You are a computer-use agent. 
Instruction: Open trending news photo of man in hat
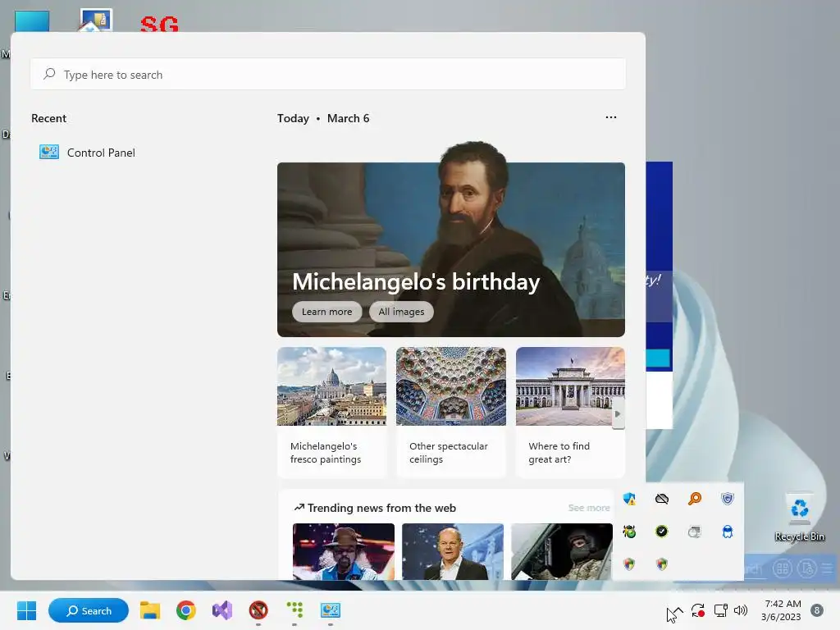[x=344, y=552]
